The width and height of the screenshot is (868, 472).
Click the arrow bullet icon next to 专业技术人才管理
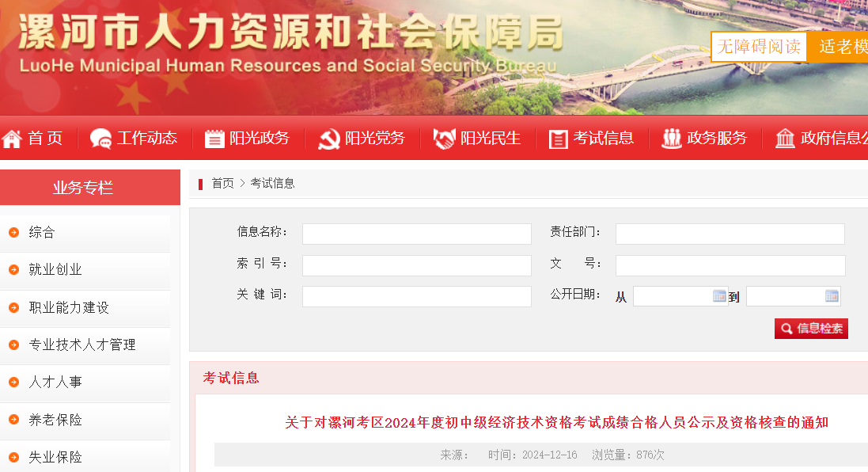click(13, 344)
